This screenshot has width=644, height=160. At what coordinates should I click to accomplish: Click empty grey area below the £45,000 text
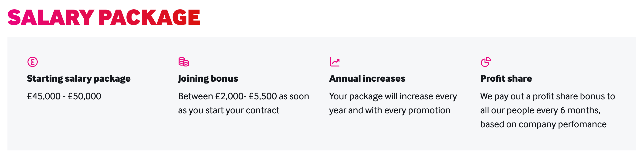click(64, 125)
